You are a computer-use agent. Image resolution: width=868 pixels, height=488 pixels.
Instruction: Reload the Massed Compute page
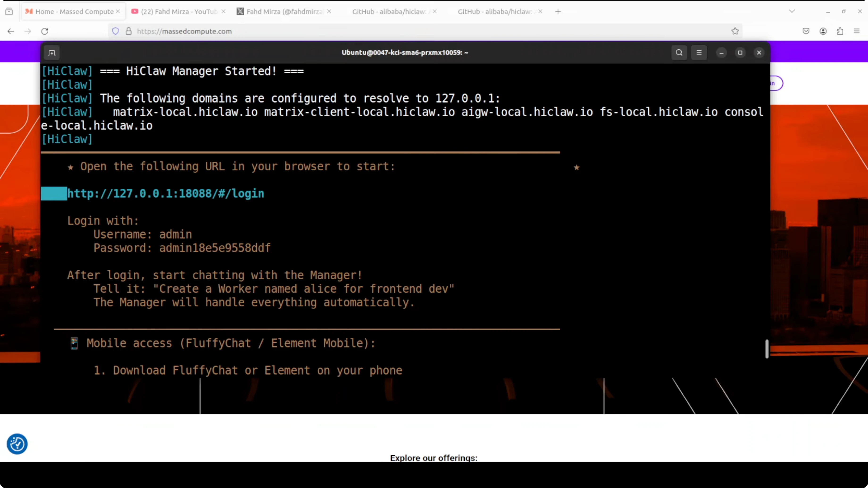pos(45,31)
